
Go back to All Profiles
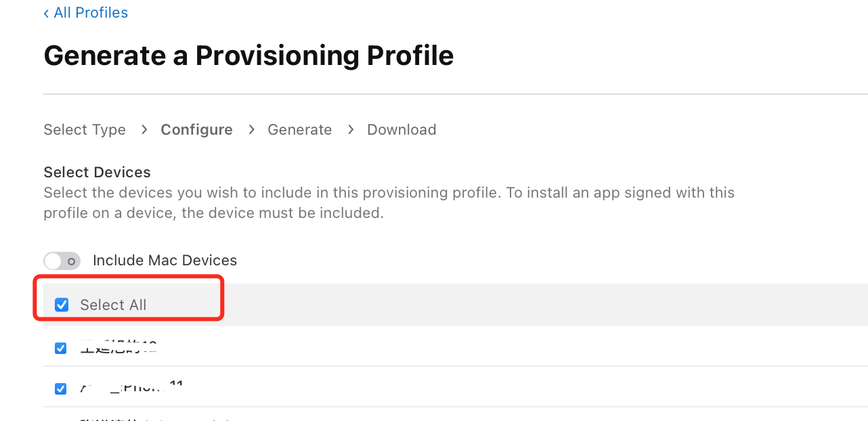91,13
